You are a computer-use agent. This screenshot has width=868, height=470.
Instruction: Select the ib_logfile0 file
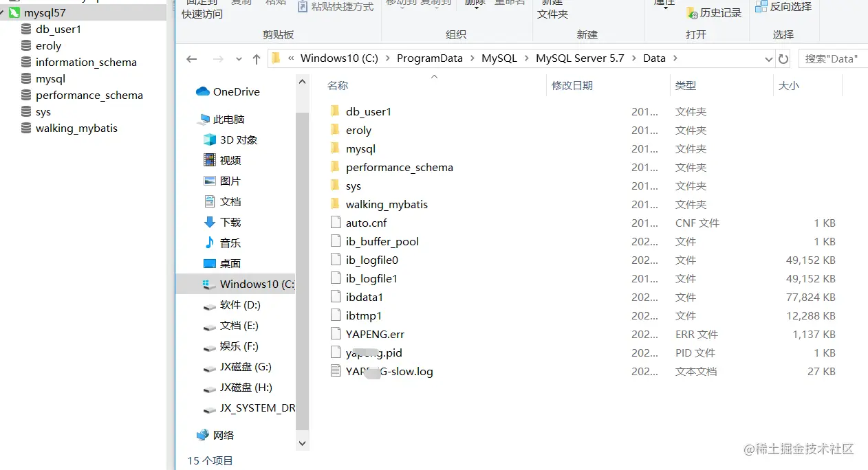click(372, 260)
